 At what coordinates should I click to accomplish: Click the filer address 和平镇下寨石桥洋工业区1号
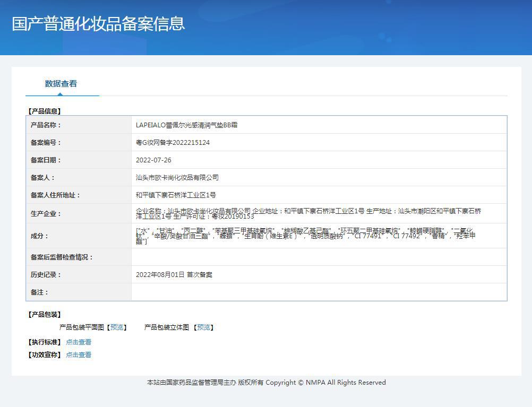[176, 195]
